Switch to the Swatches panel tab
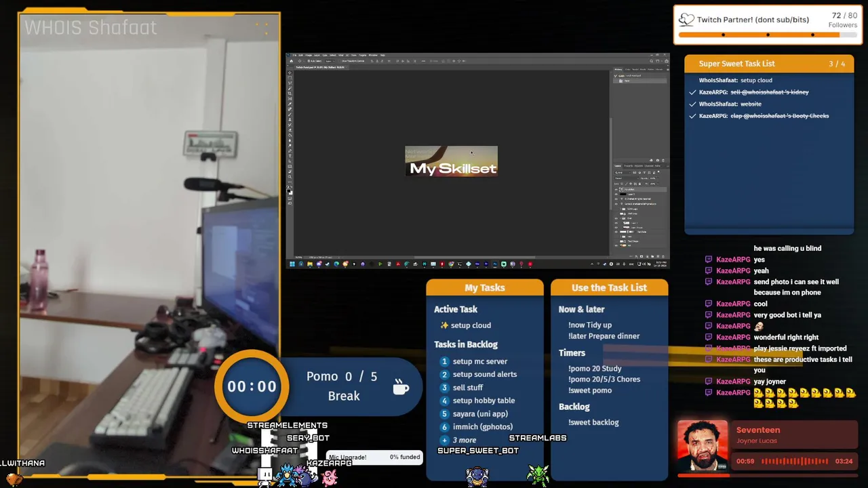Viewport: 868px width, 488px height. point(635,69)
